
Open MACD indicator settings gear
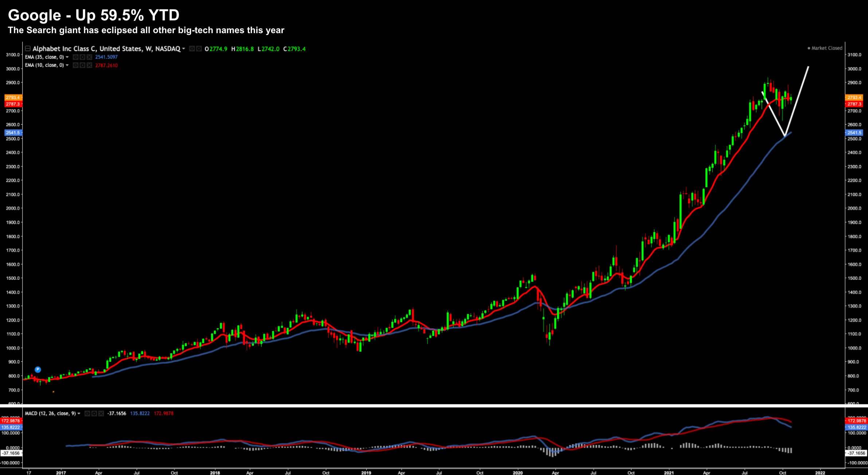pyautogui.click(x=94, y=413)
